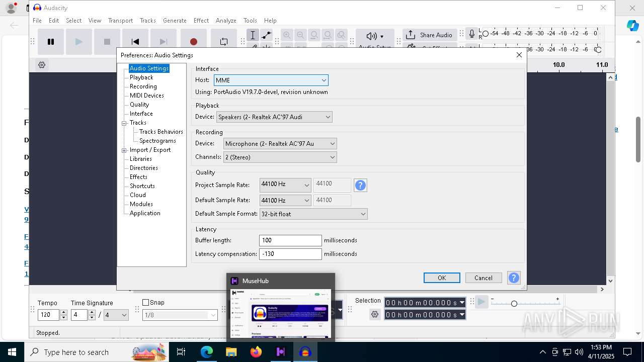Collapse the Tracks tree node
644x362 pixels.
click(x=124, y=123)
